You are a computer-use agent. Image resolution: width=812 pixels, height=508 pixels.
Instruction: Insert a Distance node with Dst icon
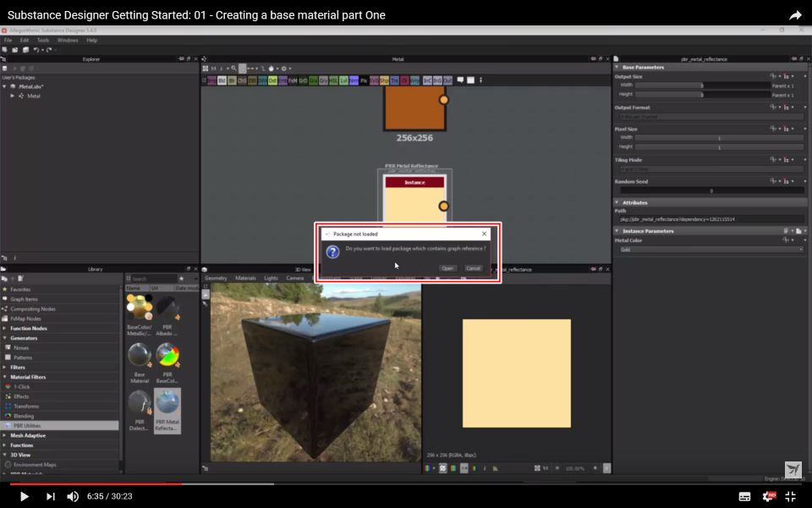pyautogui.click(x=272, y=81)
